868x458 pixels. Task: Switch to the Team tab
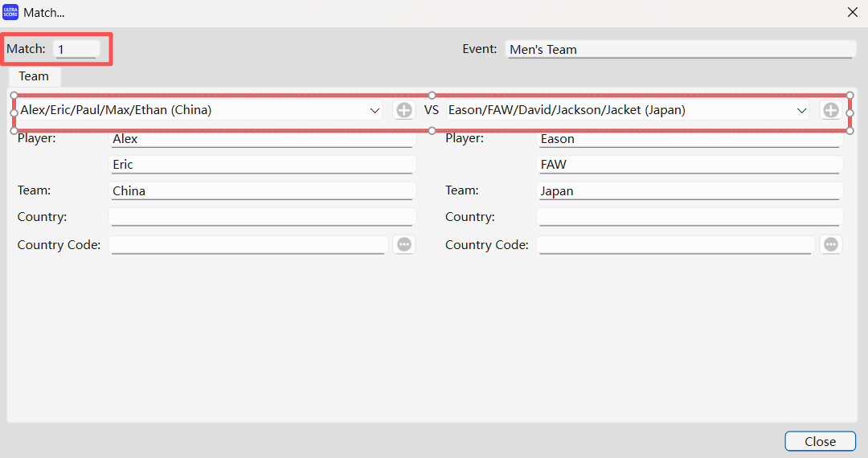click(34, 76)
